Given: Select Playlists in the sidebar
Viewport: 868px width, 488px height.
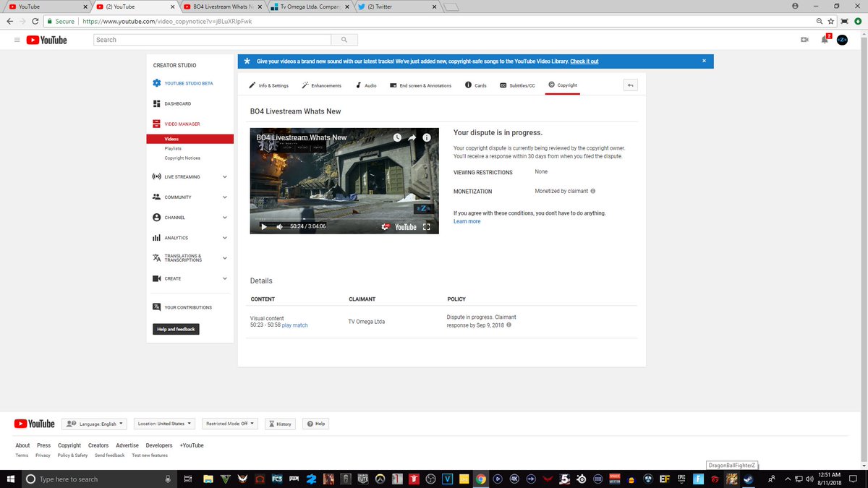Looking at the screenshot, I should [173, 148].
